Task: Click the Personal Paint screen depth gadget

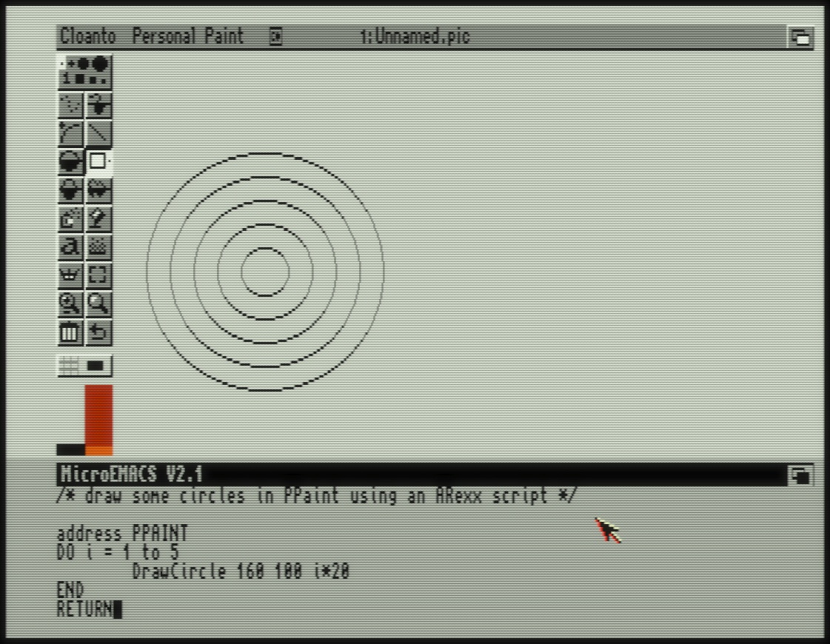Action: 800,37
